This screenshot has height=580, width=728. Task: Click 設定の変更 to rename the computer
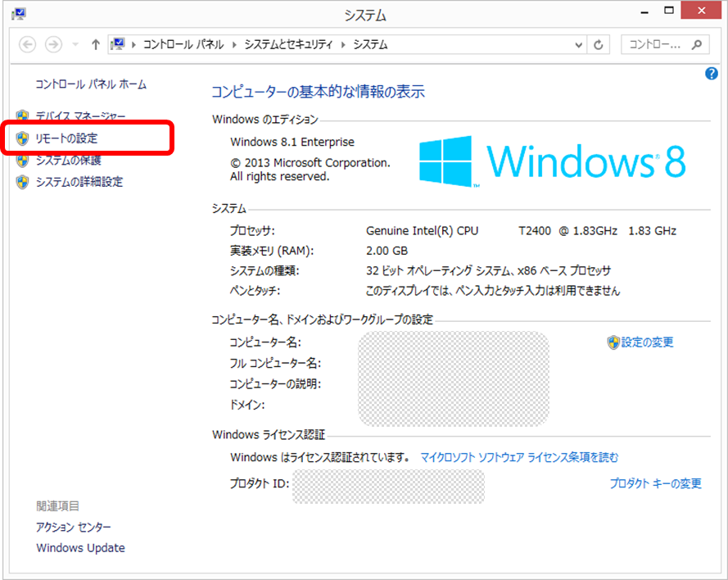pyautogui.click(x=647, y=342)
